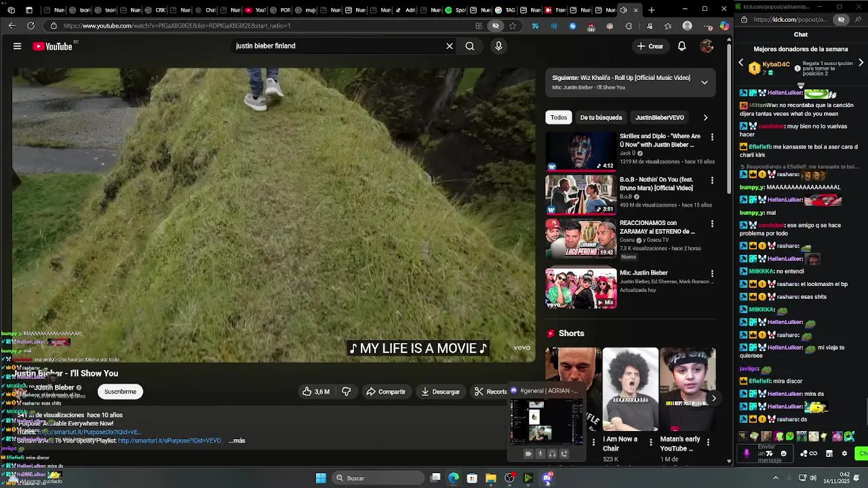Open Windows Start menu
The height and width of the screenshot is (488, 868).
click(321, 478)
